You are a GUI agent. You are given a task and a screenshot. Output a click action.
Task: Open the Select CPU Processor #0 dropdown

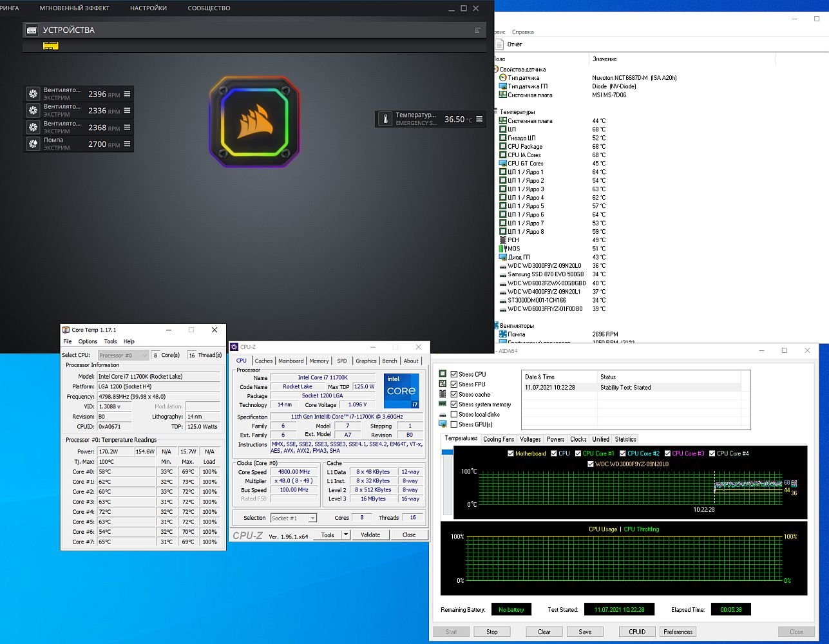click(x=124, y=355)
